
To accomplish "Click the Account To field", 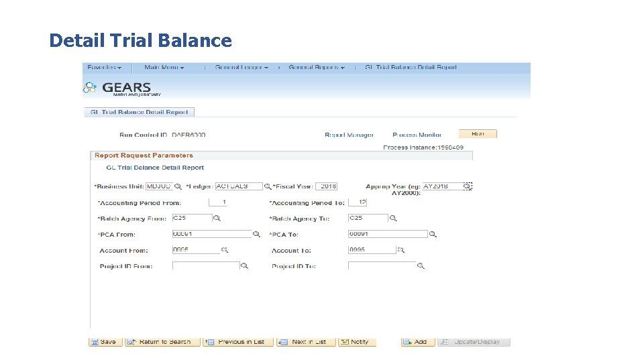I will pos(372,249).
